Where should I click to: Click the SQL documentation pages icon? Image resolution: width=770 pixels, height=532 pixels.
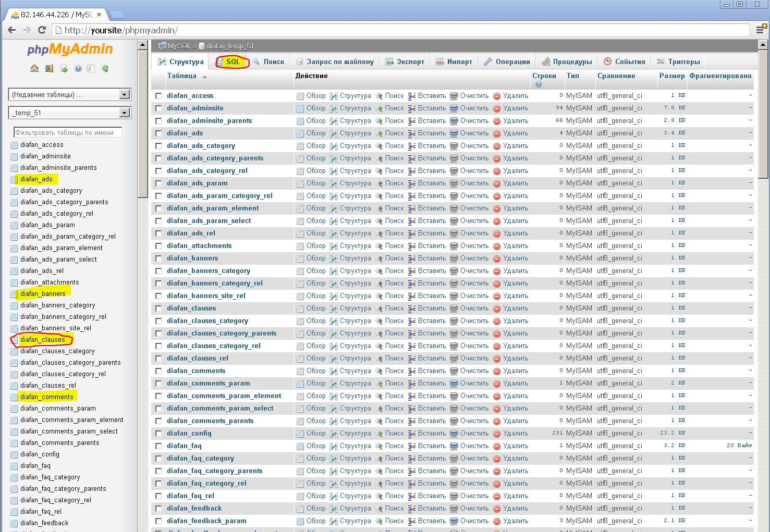point(91,68)
